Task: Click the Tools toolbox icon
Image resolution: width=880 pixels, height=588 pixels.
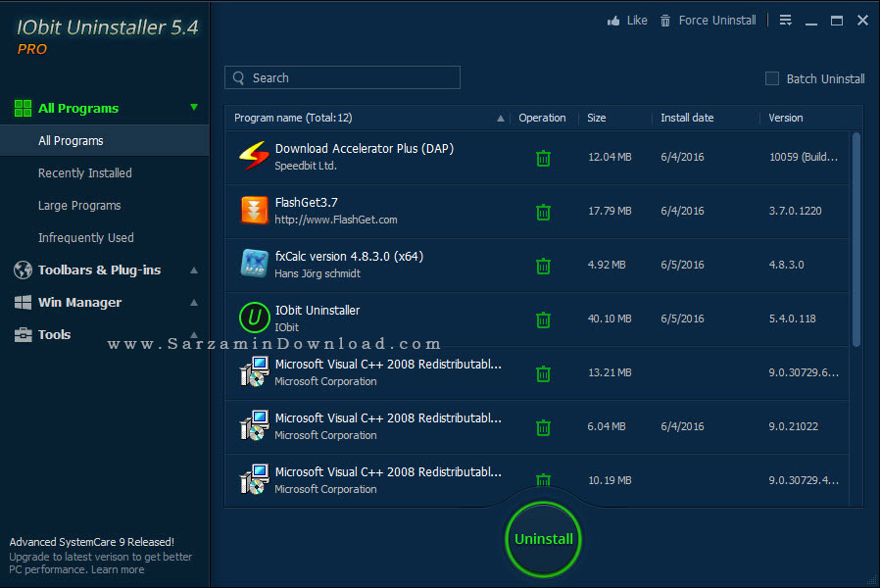Action: tap(23, 335)
